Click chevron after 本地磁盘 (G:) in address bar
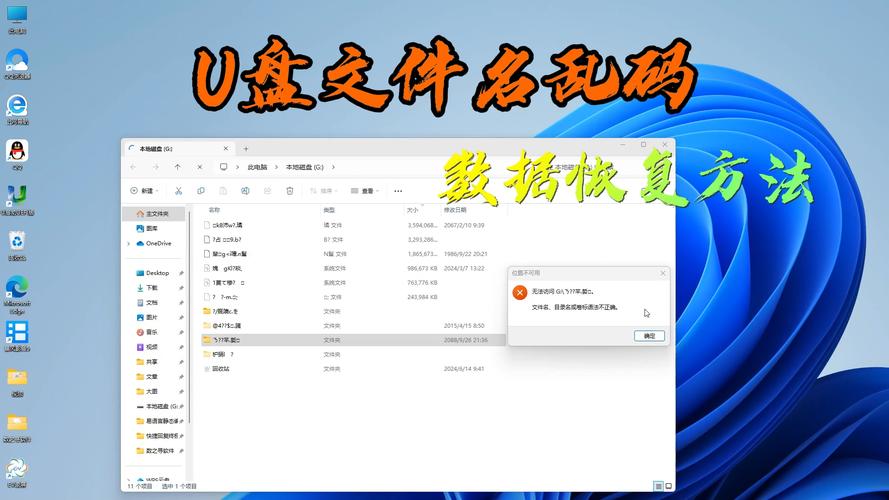Screen dimensions: 889x500 coord(333,167)
